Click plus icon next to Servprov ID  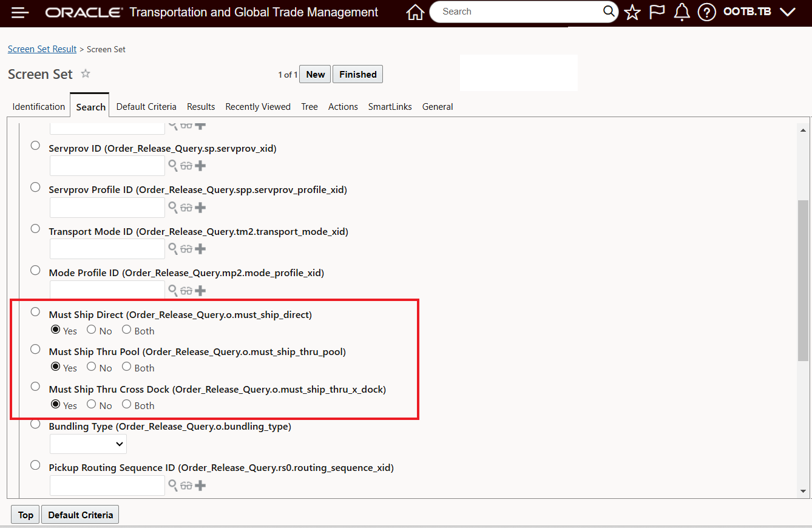point(200,166)
